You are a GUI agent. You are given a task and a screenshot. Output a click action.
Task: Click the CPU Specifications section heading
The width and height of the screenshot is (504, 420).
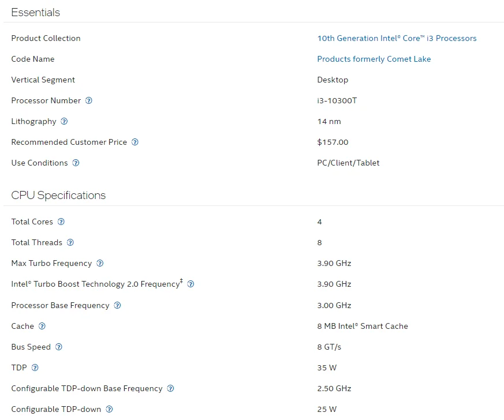click(x=58, y=195)
